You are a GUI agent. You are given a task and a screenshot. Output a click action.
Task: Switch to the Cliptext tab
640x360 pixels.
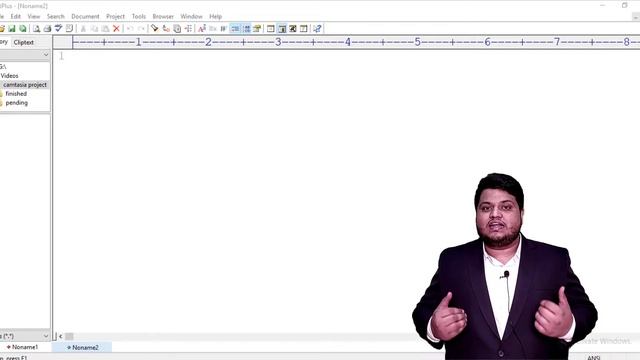(24, 42)
